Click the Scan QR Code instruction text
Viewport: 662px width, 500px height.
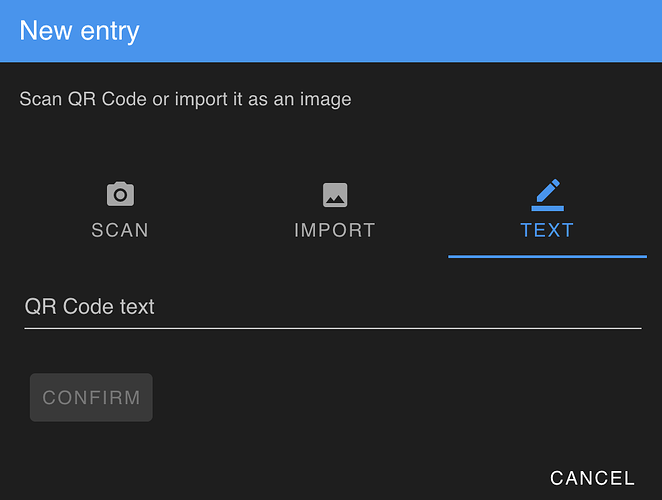(x=185, y=99)
